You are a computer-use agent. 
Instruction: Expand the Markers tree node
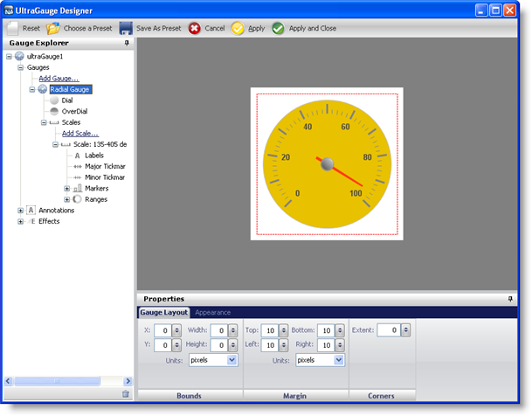(67, 188)
